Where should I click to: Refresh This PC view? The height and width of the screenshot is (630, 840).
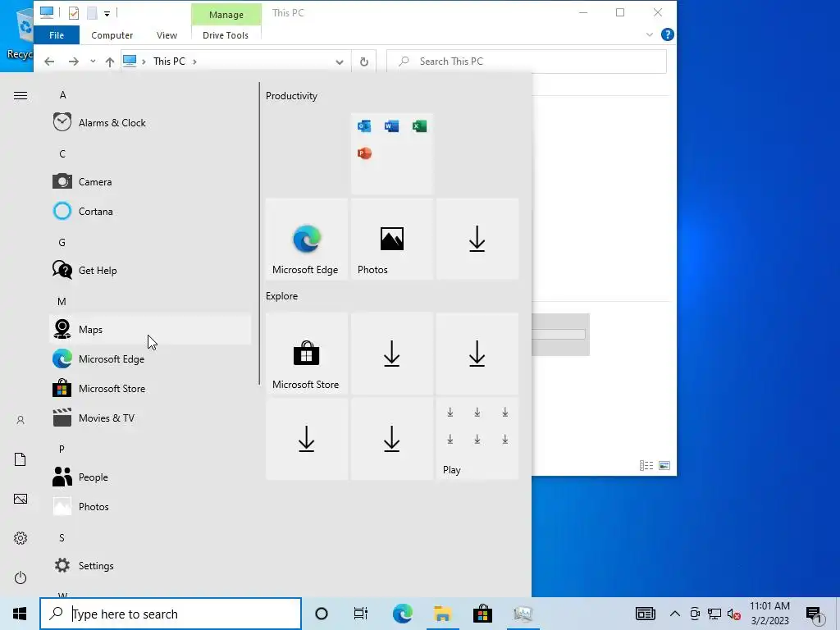363,62
